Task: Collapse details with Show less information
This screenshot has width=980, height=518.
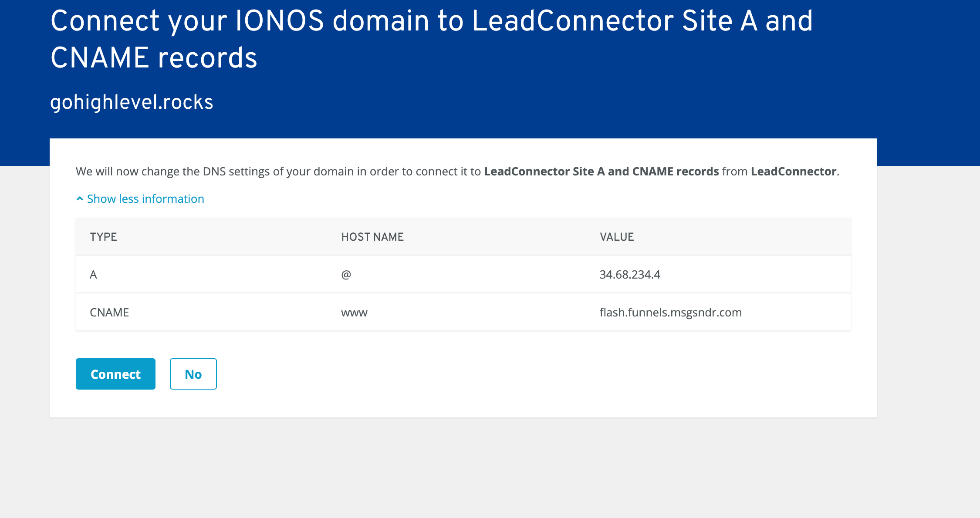Action: pyautogui.click(x=145, y=198)
